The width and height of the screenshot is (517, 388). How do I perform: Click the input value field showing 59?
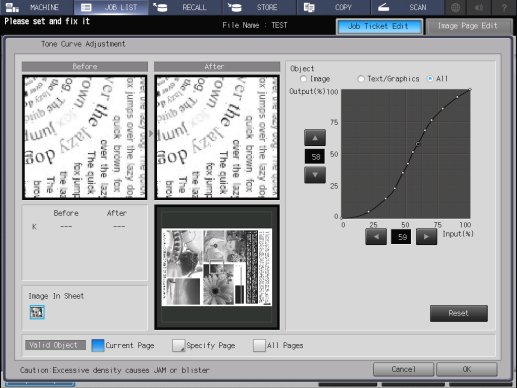pyautogui.click(x=401, y=237)
